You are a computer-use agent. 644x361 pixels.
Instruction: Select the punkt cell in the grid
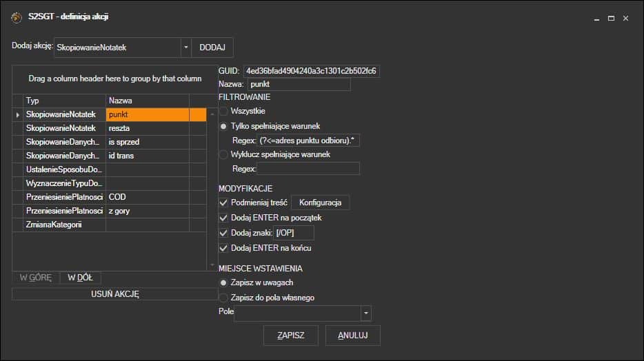point(148,115)
